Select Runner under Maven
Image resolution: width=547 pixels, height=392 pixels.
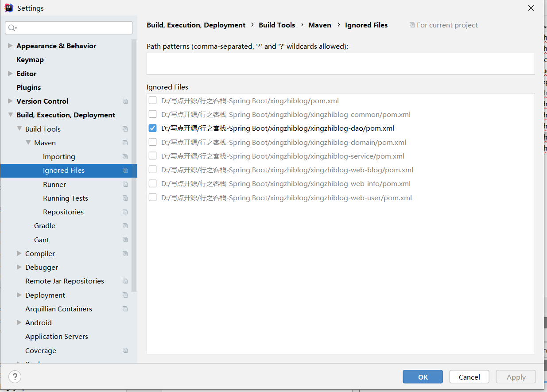[x=54, y=184]
